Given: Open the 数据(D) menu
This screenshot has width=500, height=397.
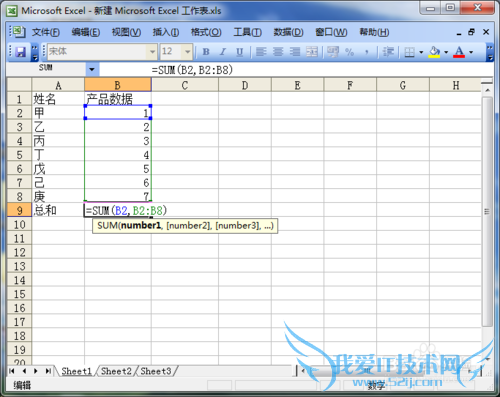Looking at the screenshot, I should (x=288, y=32).
